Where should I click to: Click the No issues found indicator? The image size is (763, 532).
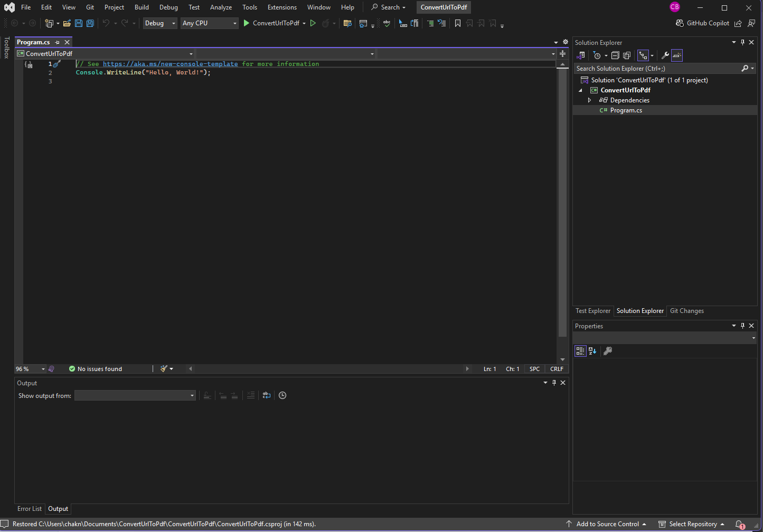coord(96,369)
